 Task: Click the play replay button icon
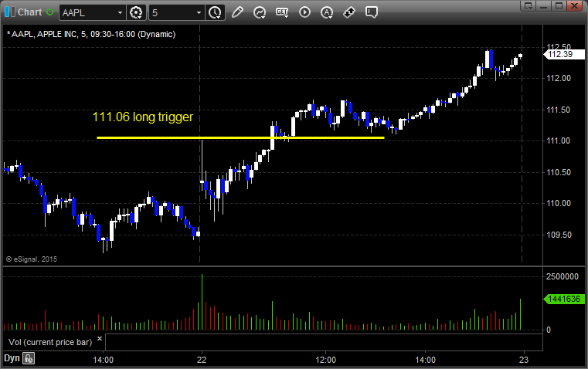pyautogui.click(x=304, y=12)
